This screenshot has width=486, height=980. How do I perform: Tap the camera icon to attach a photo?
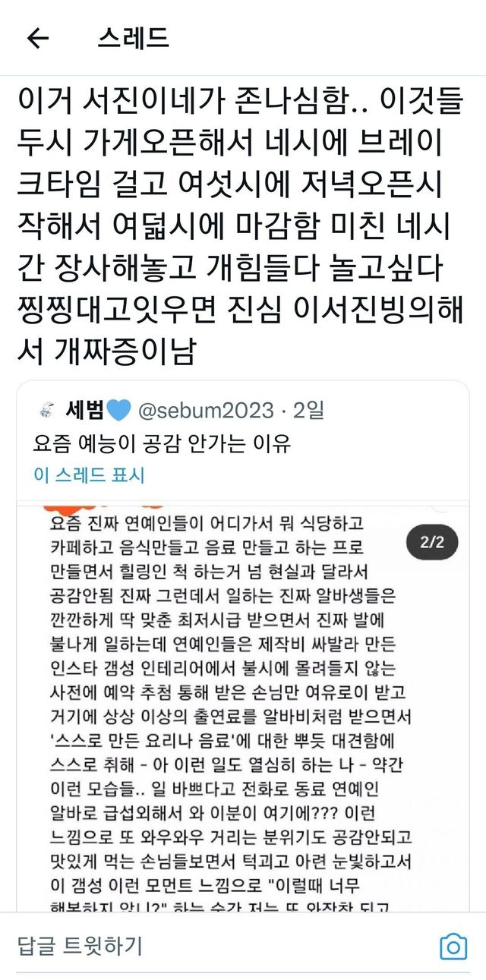pyautogui.click(x=453, y=946)
